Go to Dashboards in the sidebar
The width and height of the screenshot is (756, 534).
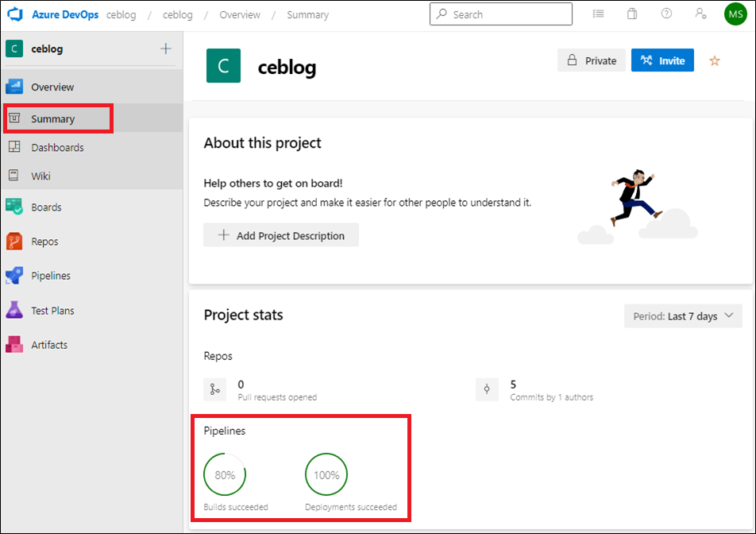tap(91, 147)
